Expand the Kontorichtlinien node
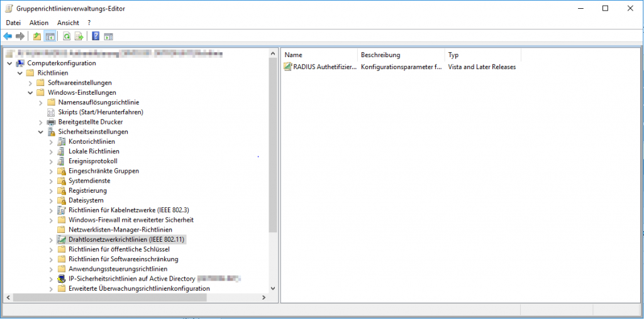This screenshot has height=319, width=644. pyautogui.click(x=51, y=142)
